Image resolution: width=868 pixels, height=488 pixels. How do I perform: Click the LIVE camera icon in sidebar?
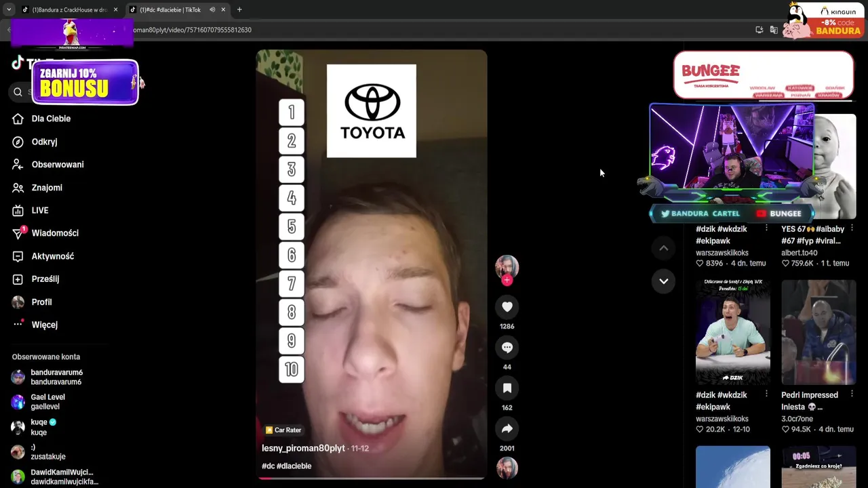18,211
